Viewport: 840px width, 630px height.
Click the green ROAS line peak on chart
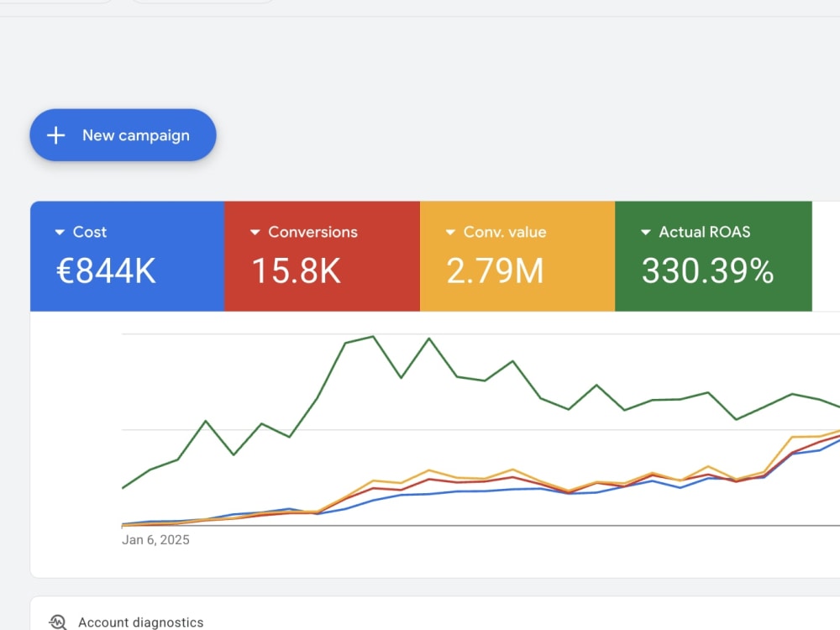tap(373, 337)
